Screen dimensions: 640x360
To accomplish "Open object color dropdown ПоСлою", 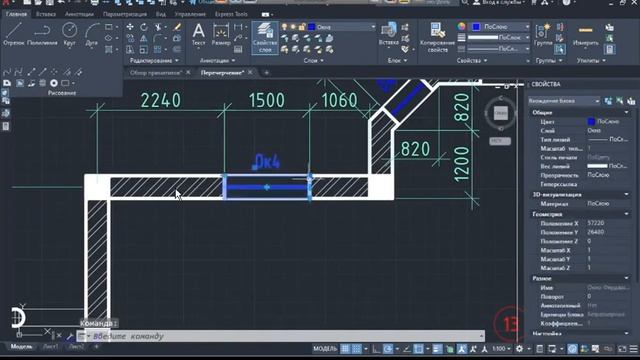I will 500,27.
